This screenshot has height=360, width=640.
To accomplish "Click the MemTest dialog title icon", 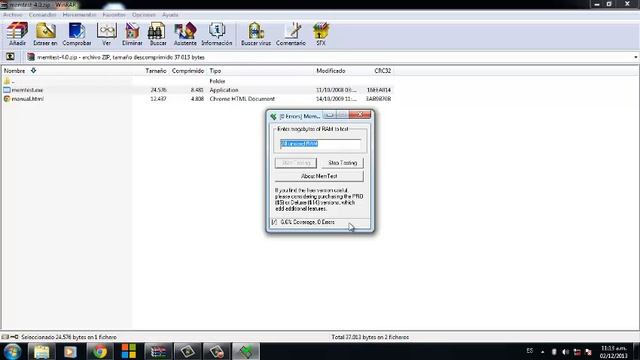I will click(273, 116).
